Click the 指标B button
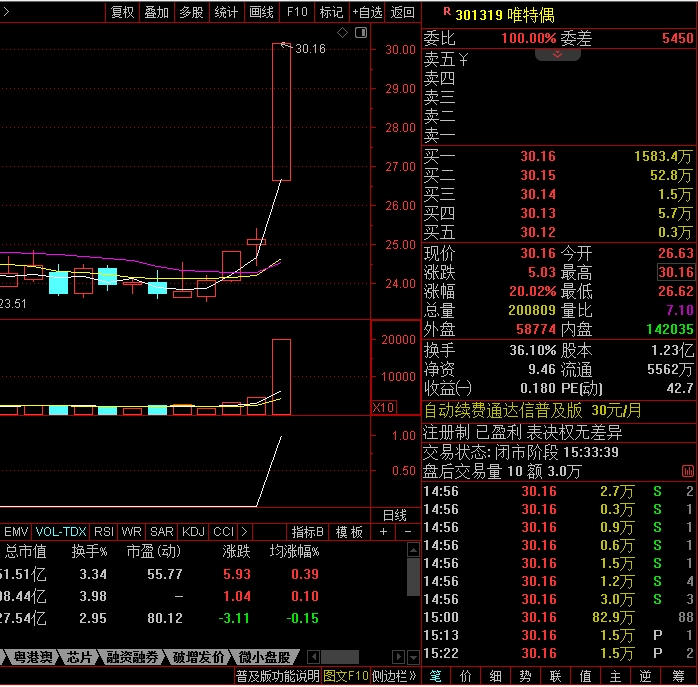Image resolution: width=698 pixels, height=687 pixels. [x=308, y=532]
